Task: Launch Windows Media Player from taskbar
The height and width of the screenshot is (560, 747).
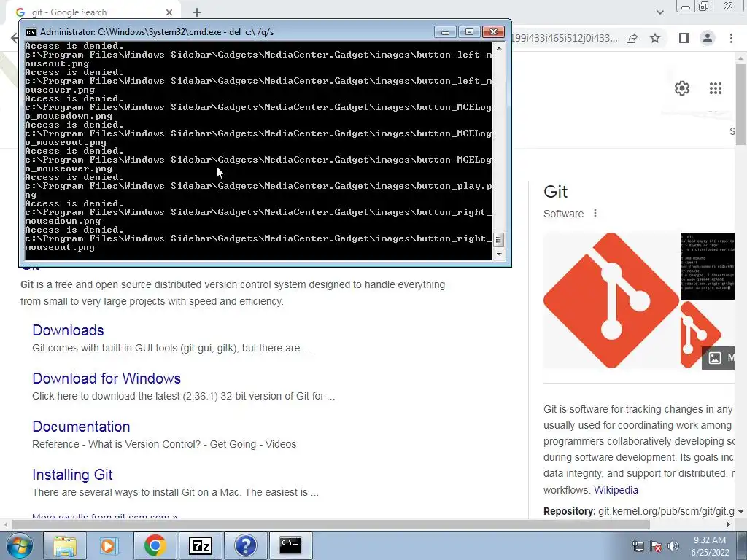Action: (109, 545)
